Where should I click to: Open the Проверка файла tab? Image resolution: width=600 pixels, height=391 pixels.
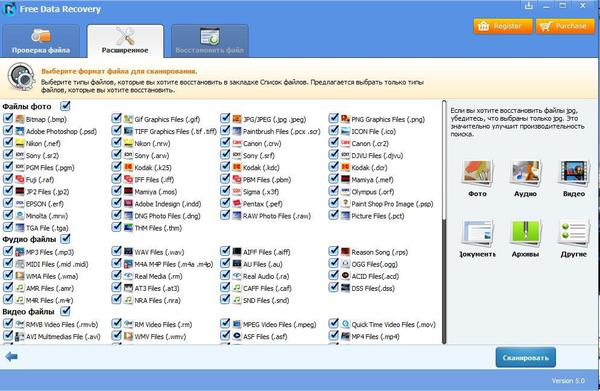(41, 41)
